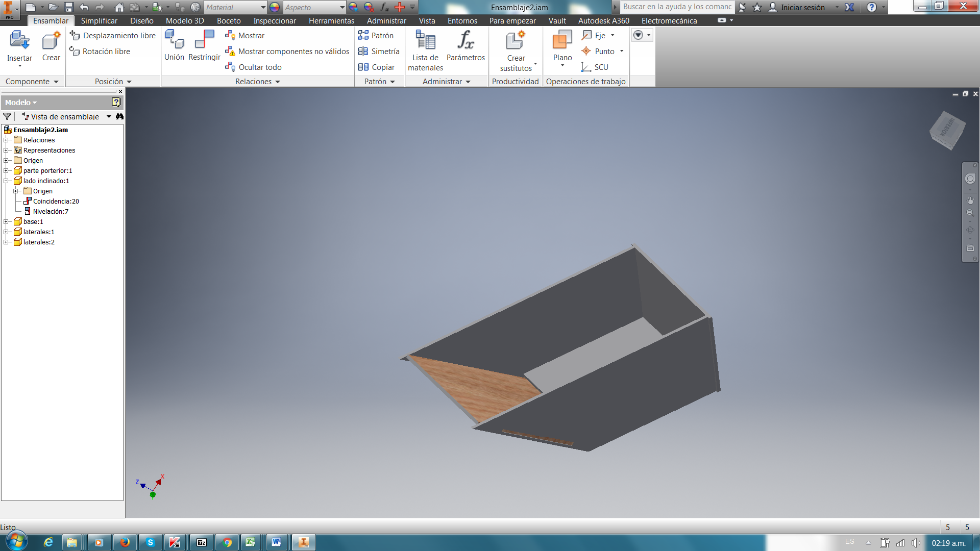Click the help search input field
Viewport: 980px width, 551px height.
point(677,7)
